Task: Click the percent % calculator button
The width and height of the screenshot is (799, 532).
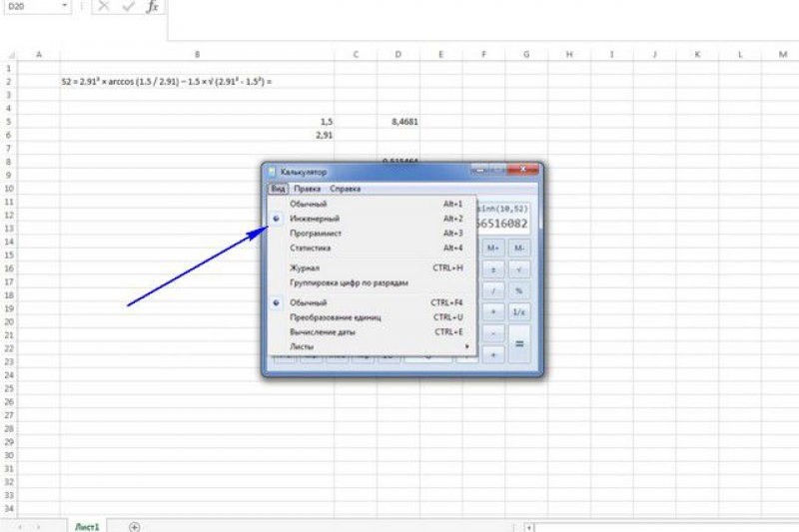Action: (518, 291)
